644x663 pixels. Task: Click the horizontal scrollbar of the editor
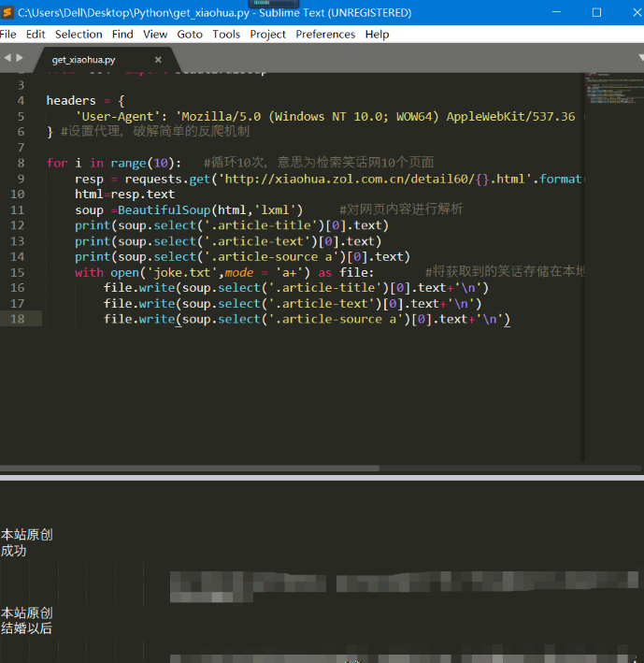190,468
